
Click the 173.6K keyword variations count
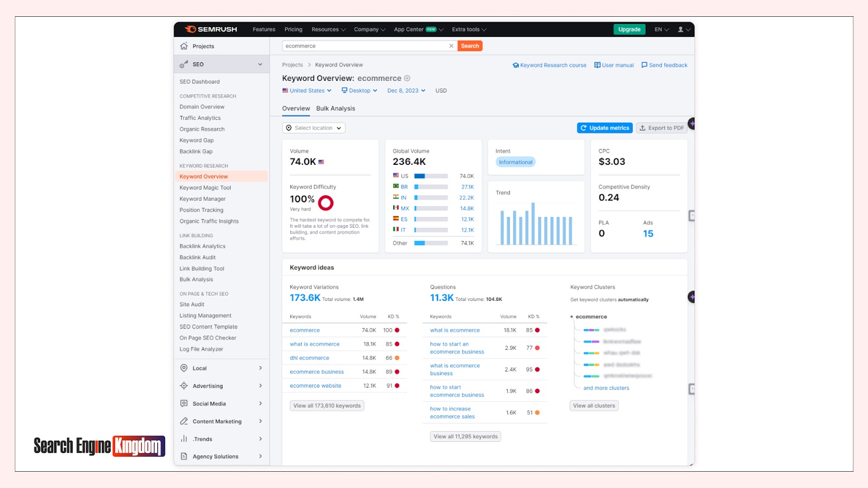(x=305, y=298)
